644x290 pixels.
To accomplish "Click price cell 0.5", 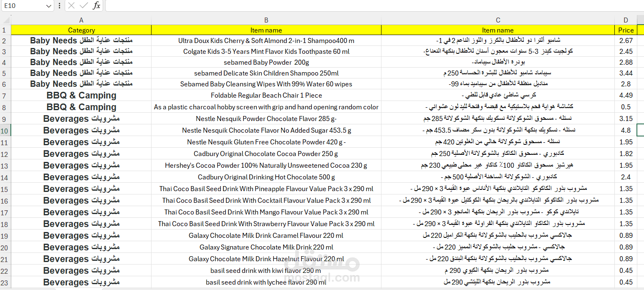I will click(x=626, y=107).
